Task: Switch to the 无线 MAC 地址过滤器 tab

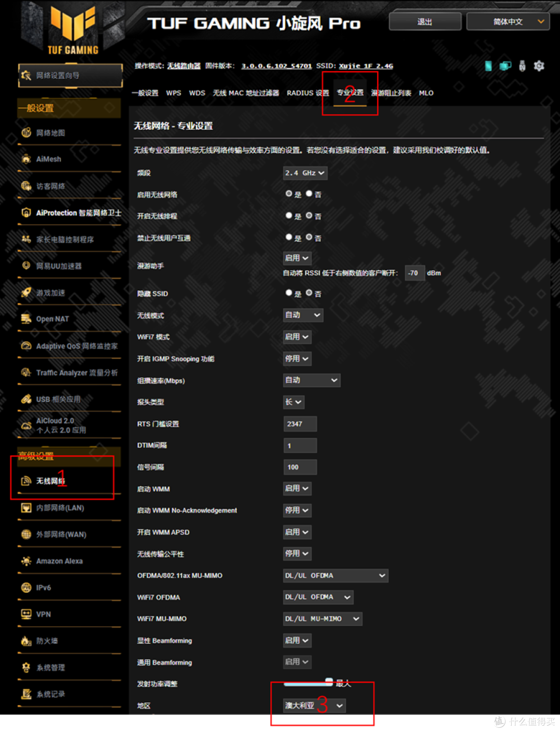Action: [246, 93]
